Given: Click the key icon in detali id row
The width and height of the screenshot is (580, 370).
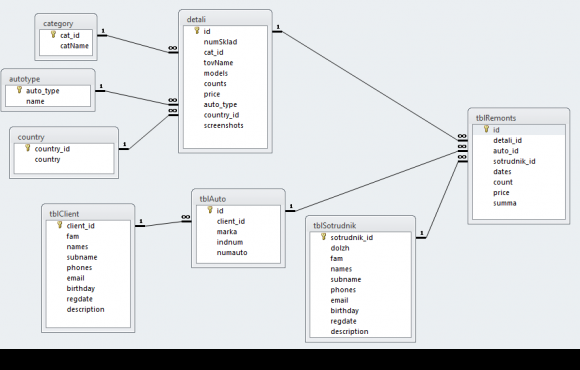Looking at the screenshot, I should click(x=197, y=31).
